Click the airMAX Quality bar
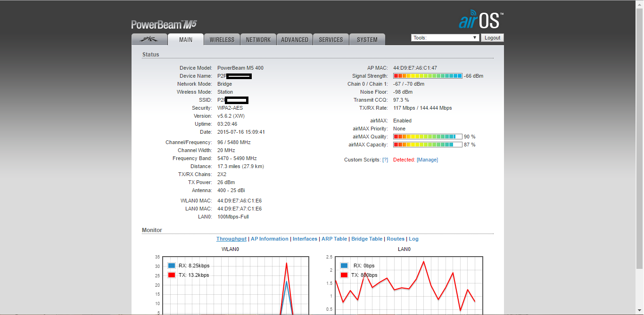Screen dimensions: 644x315 pos(428,137)
